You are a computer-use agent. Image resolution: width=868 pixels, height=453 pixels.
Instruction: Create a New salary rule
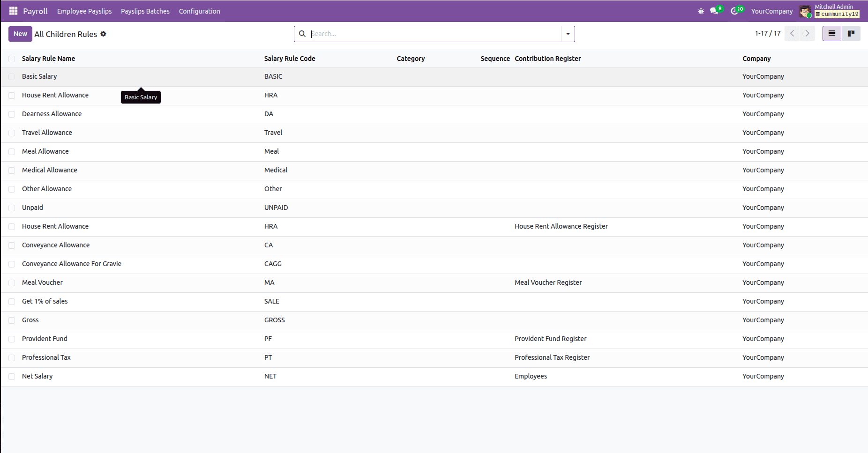pyautogui.click(x=20, y=34)
